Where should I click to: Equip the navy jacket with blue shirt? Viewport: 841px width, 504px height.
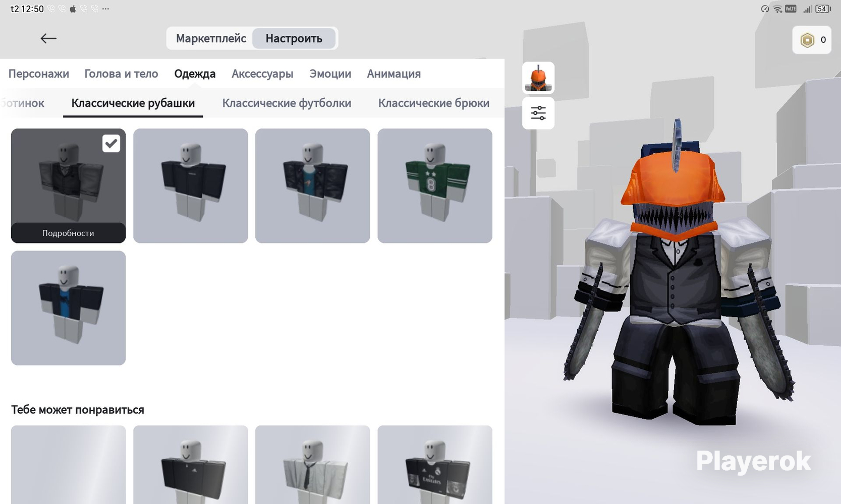tap(68, 308)
